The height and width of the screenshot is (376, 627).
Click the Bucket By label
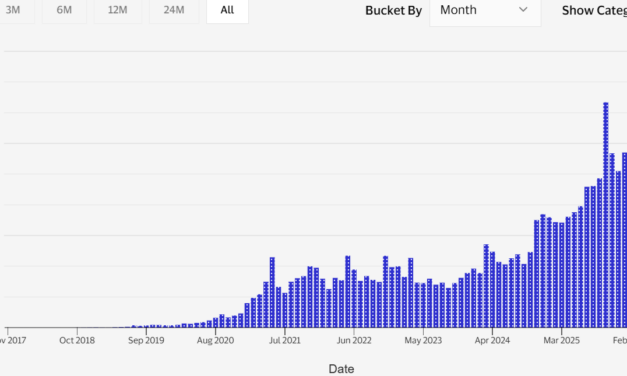pos(393,10)
